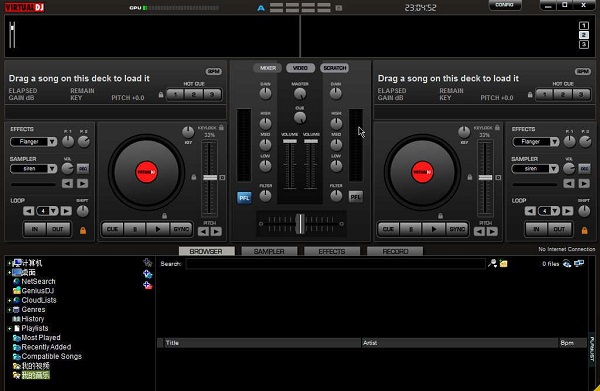Image resolution: width=600 pixels, height=391 pixels.
Task: Open the CONFIG settings
Action: coord(505,5)
